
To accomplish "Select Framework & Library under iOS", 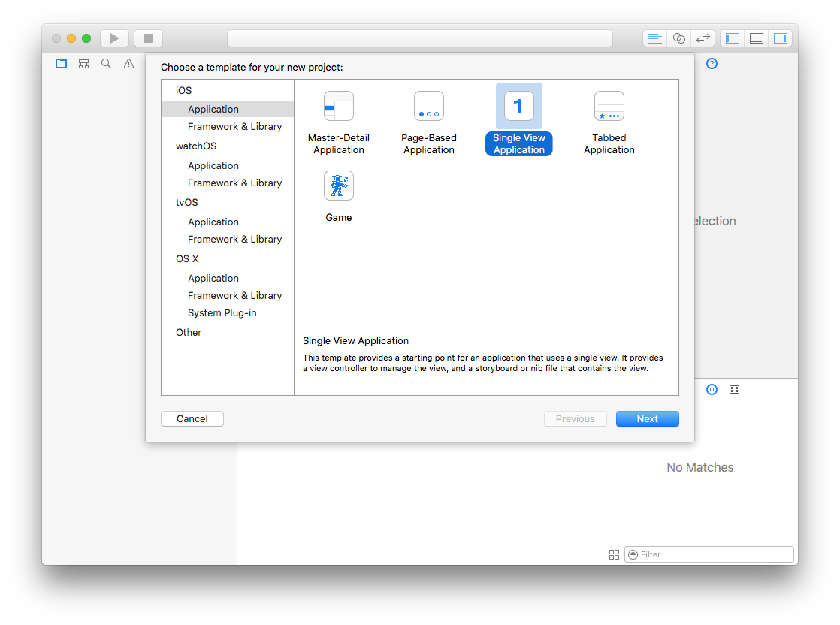I will click(234, 126).
